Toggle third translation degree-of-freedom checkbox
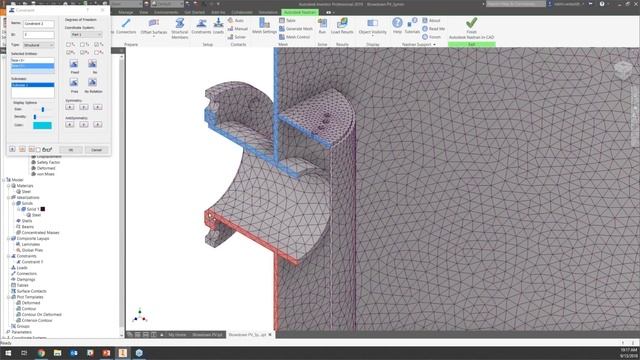The height and width of the screenshot is (360, 640). (x=96, y=44)
